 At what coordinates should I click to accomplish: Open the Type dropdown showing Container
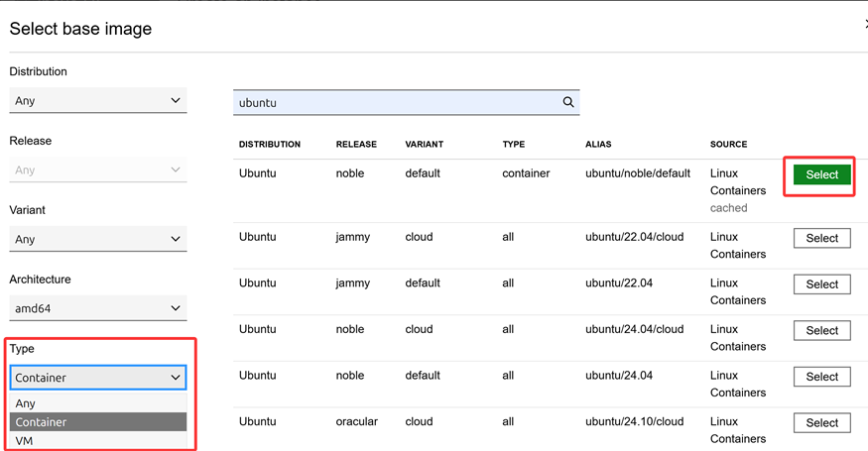coord(98,378)
